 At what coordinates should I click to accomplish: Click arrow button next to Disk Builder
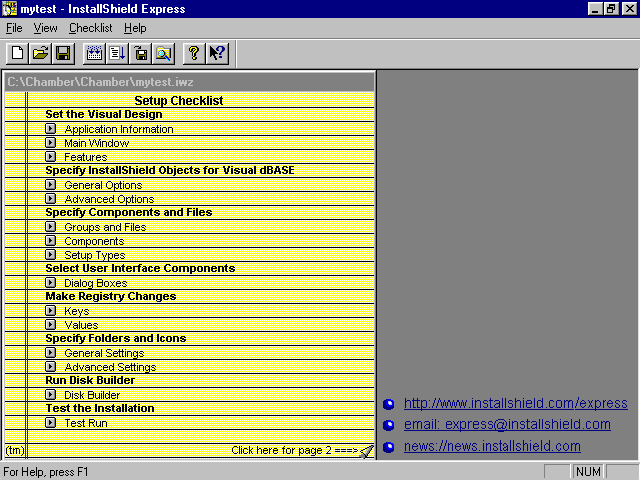coord(51,394)
